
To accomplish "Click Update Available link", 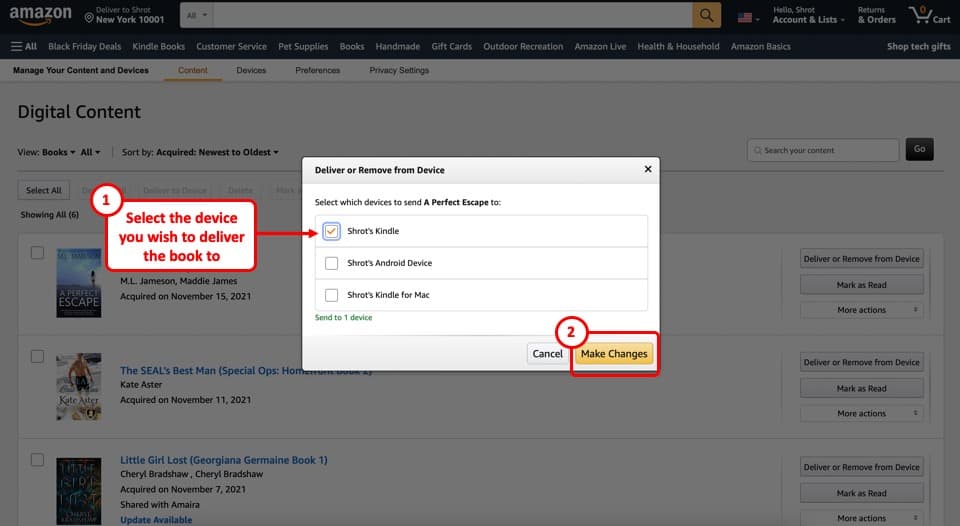I will click(x=156, y=520).
